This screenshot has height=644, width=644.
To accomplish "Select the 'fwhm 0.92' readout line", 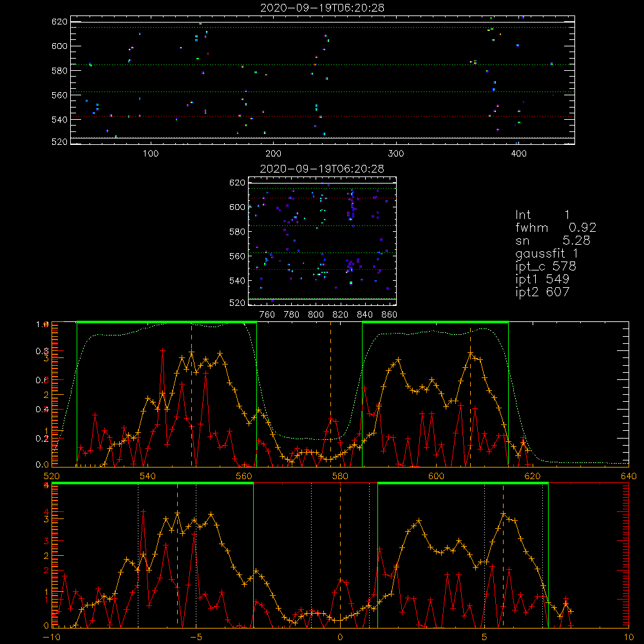I will (x=556, y=227).
